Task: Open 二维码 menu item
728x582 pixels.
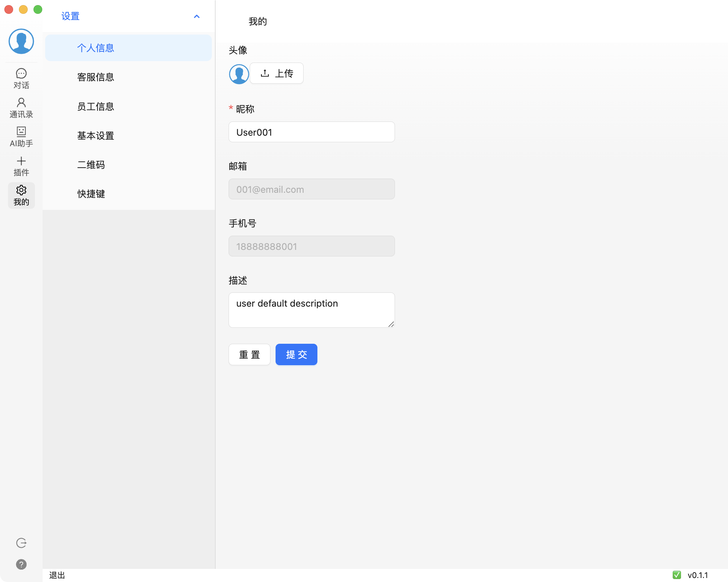Action: 91,165
